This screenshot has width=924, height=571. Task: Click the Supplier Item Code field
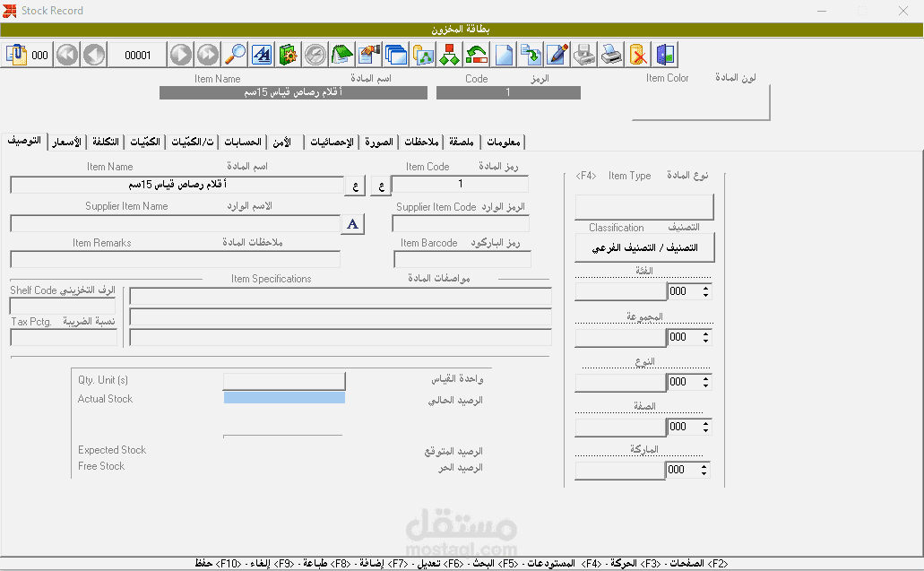coord(461,223)
